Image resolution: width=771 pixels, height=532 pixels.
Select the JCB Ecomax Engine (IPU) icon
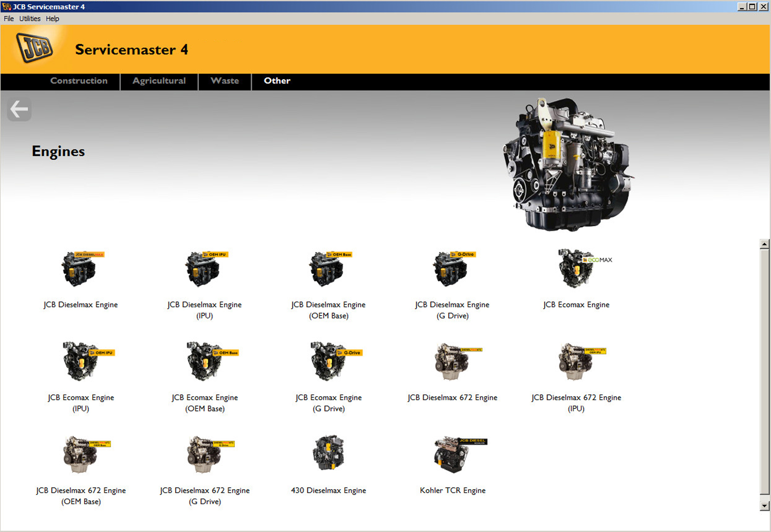[80, 361]
